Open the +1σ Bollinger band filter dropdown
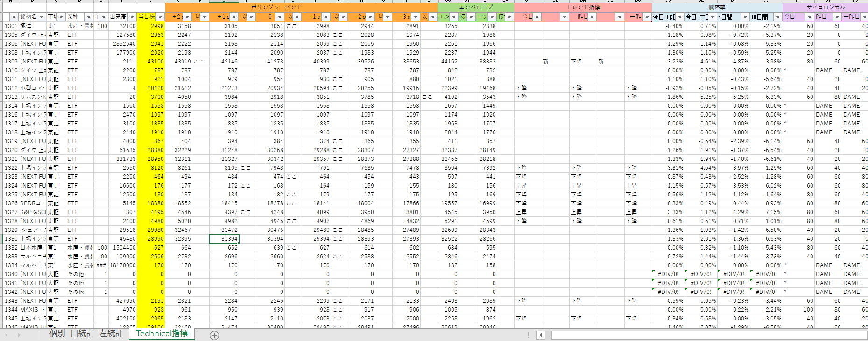Screen dimensions: 868x341 tap(233, 17)
